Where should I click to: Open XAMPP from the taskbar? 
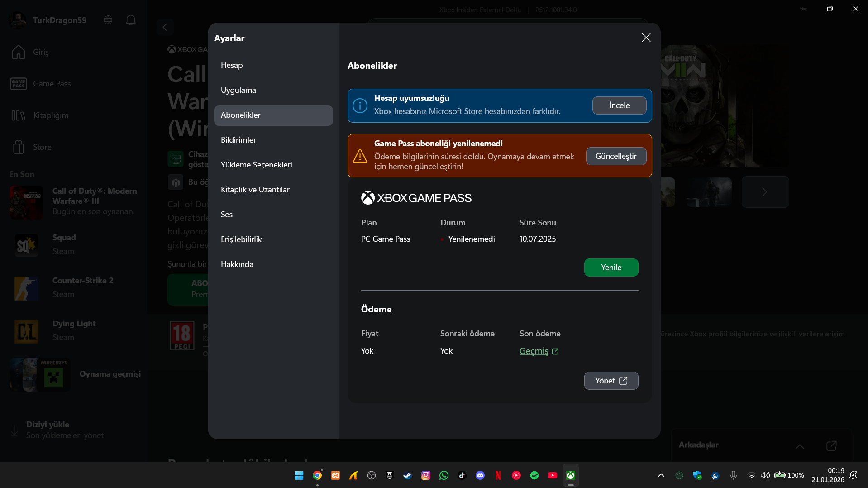pyautogui.click(x=335, y=475)
